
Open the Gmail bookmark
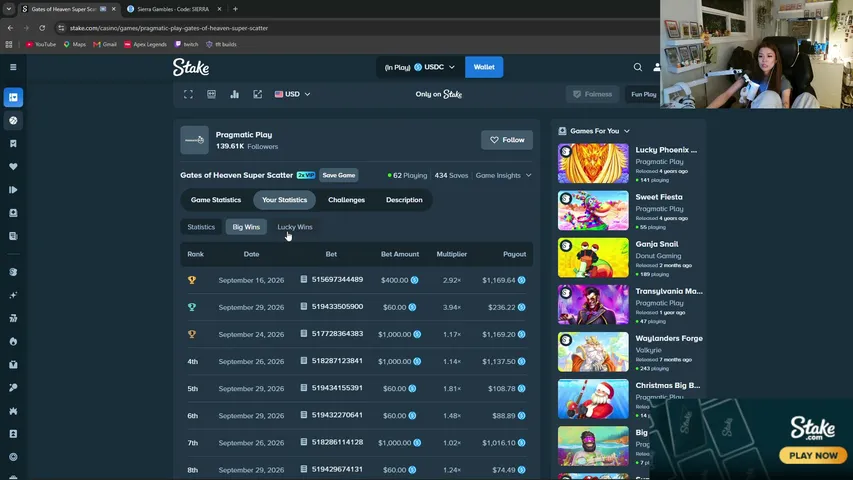pyautogui.click(x=105, y=44)
